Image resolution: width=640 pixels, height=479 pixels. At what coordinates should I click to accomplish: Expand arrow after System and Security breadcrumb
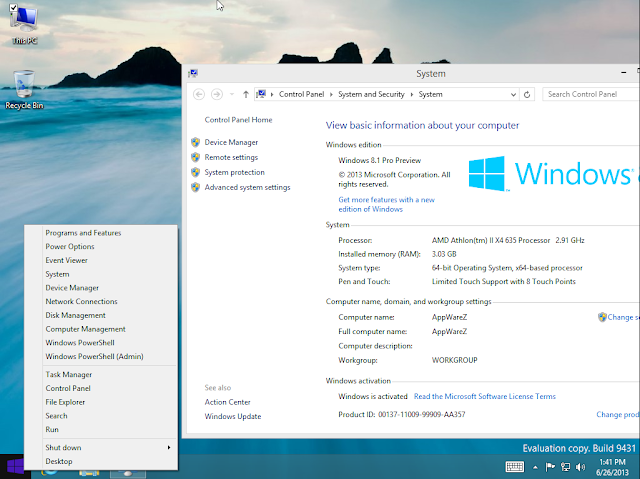(x=411, y=94)
